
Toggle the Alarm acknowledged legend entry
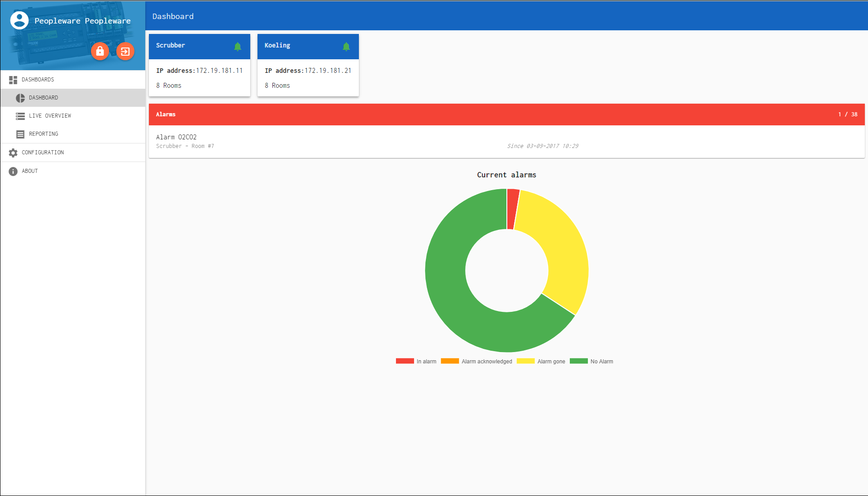coord(477,361)
